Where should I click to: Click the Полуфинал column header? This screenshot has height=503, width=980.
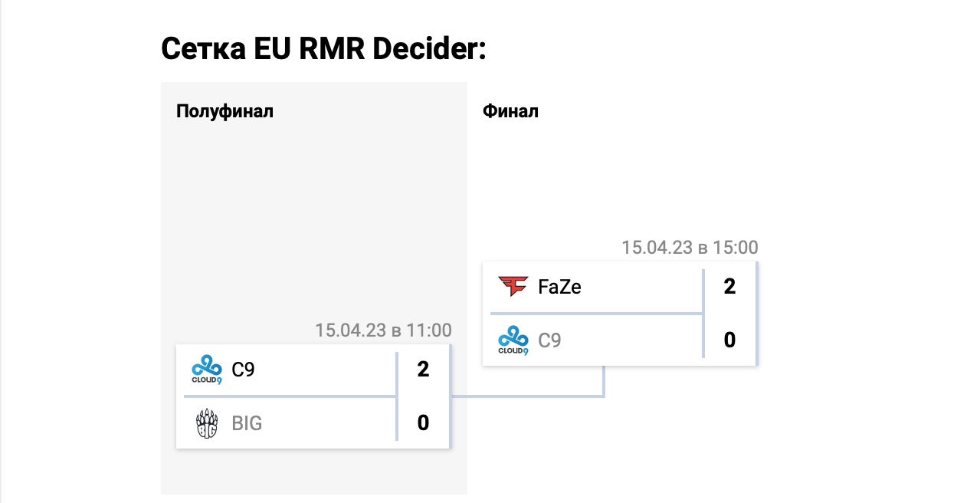pyautogui.click(x=225, y=111)
